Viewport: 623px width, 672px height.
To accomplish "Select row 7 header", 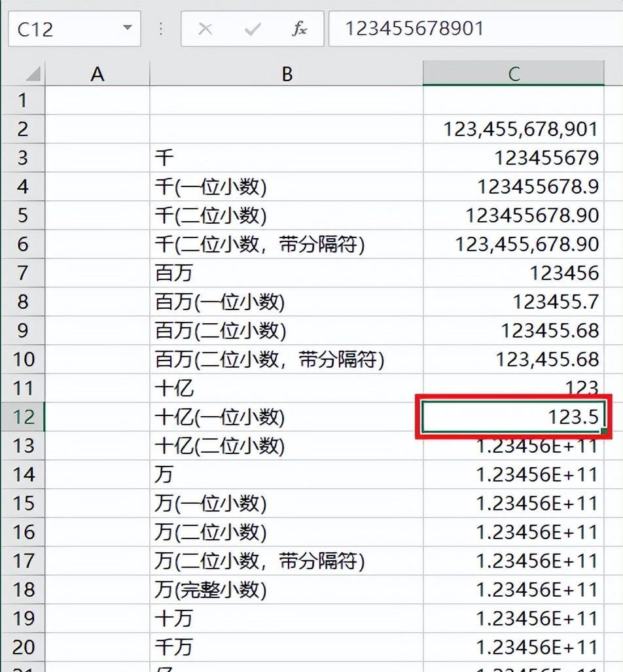I will coord(23,273).
